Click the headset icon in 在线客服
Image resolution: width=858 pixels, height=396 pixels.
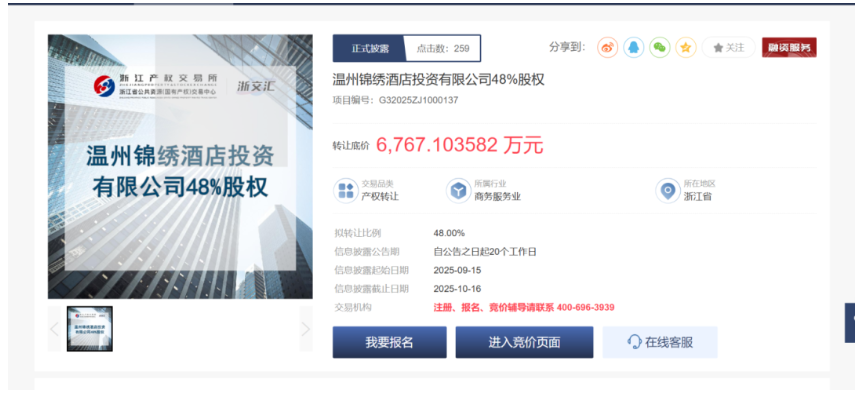point(635,342)
